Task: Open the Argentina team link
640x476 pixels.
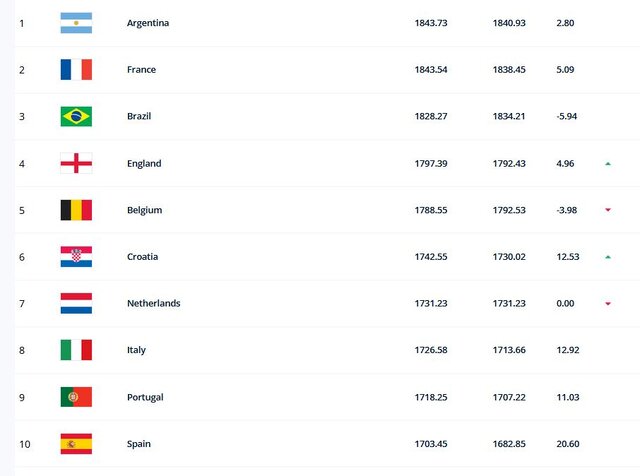Action: click(148, 23)
